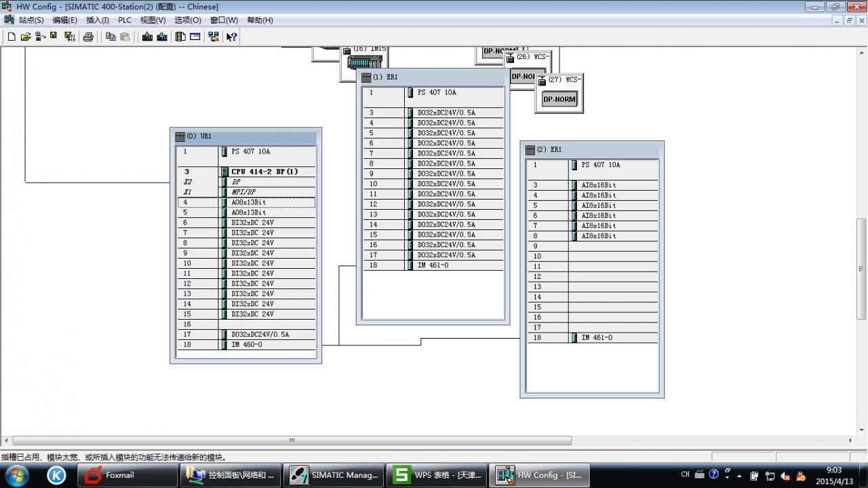Click the module icon of PS 407 10A in UR1
This screenshot has width=868, height=488.
(x=224, y=151)
